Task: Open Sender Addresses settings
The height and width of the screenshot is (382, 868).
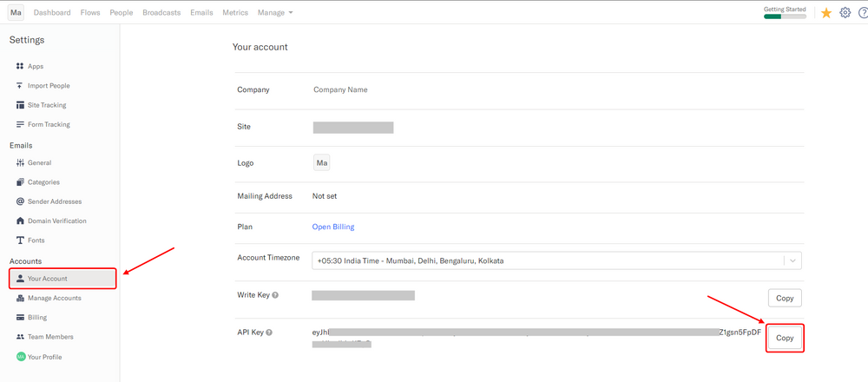Action: click(x=54, y=201)
